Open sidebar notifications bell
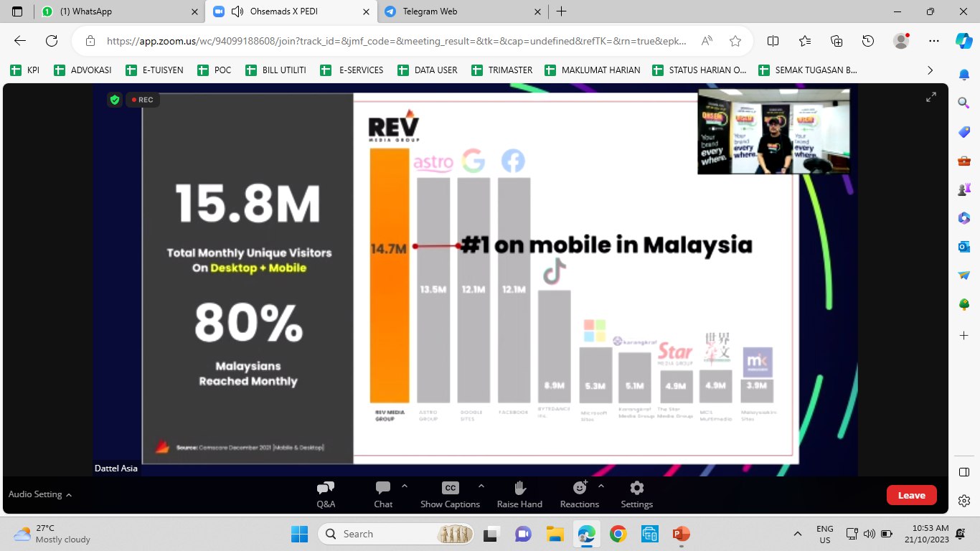 tap(964, 74)
